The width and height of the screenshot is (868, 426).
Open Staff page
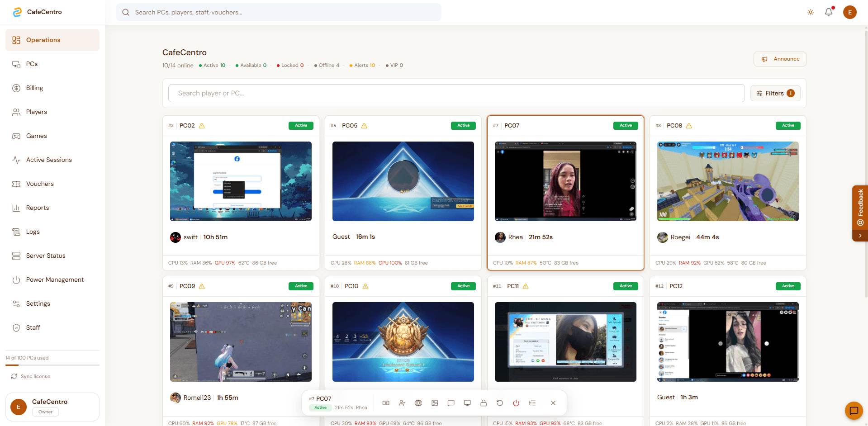52,327
